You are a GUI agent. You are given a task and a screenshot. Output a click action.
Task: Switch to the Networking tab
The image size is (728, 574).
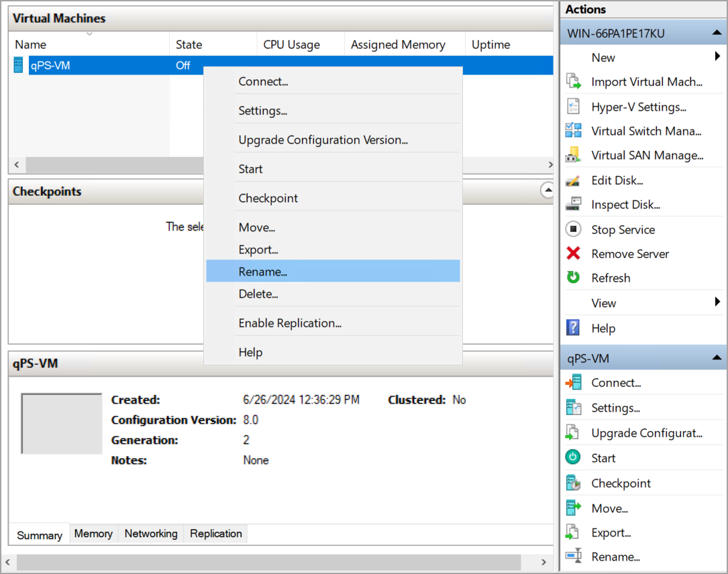point(150,533)
